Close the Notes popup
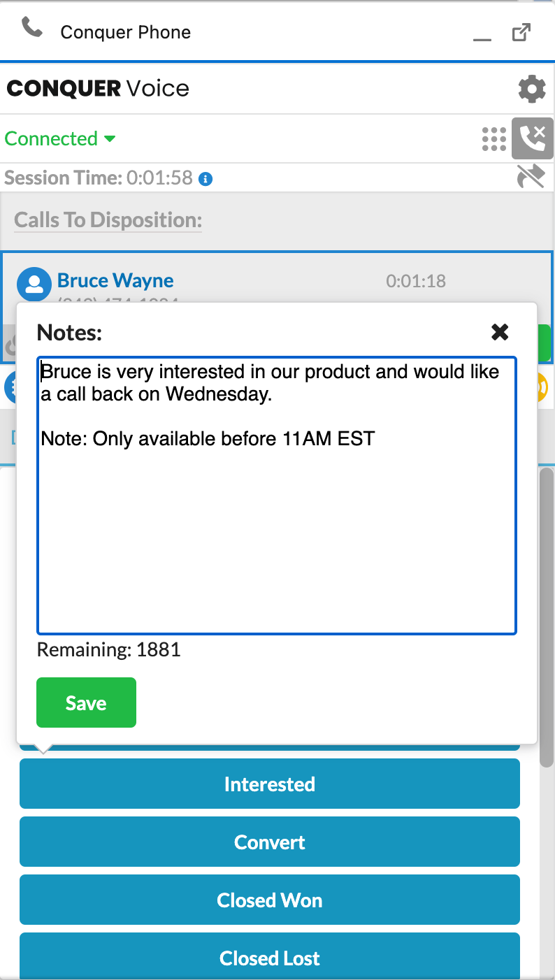 [500, 332]
